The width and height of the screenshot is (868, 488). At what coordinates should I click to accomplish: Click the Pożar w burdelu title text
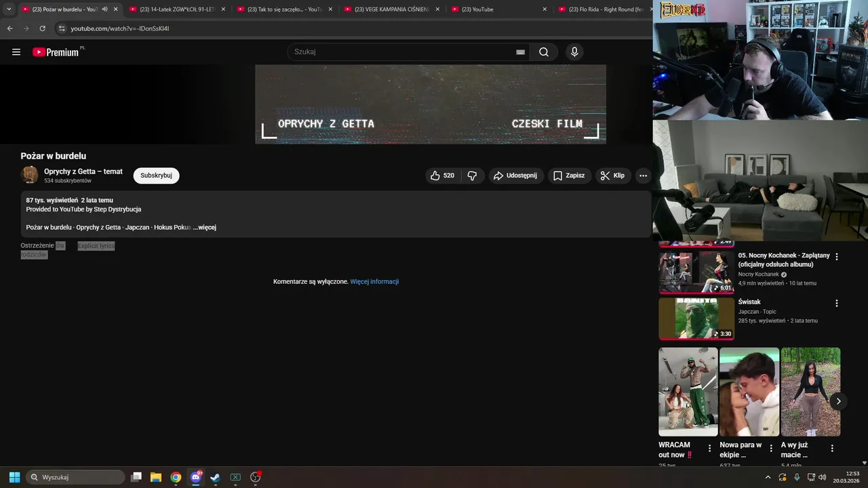tap(54, 156)
